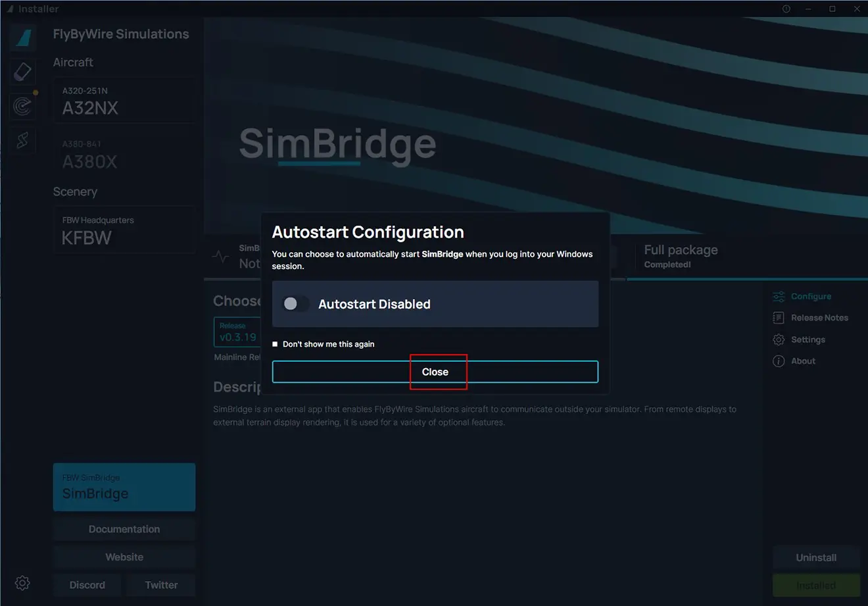Screen dimensions: 868x606
Task: Click the Release Notes document icon
Action: pyautogui.click(x=779, y=318)
